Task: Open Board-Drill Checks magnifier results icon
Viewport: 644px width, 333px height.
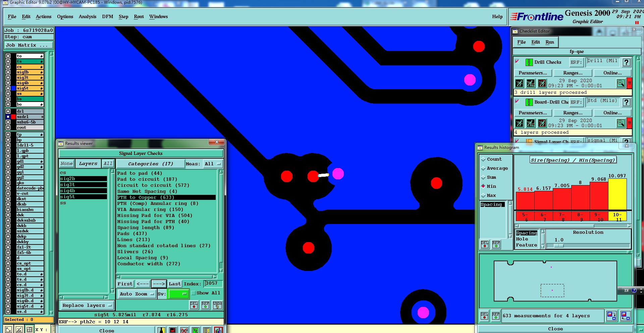Action: 621,123
